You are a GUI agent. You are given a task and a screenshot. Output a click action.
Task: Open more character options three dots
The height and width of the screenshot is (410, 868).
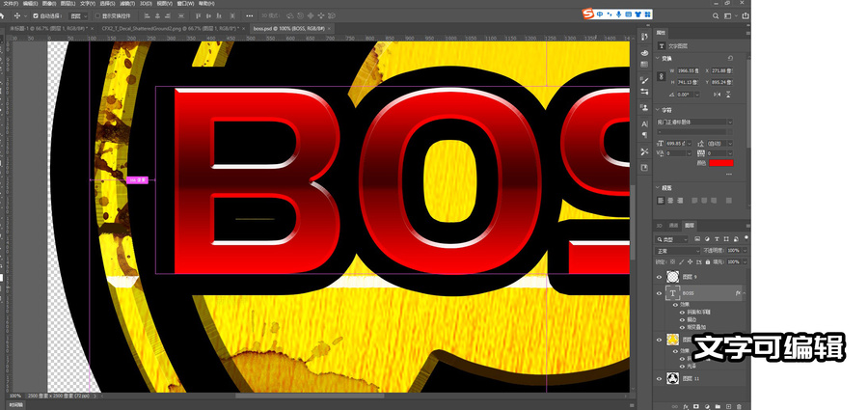click(x=728, y=174)
